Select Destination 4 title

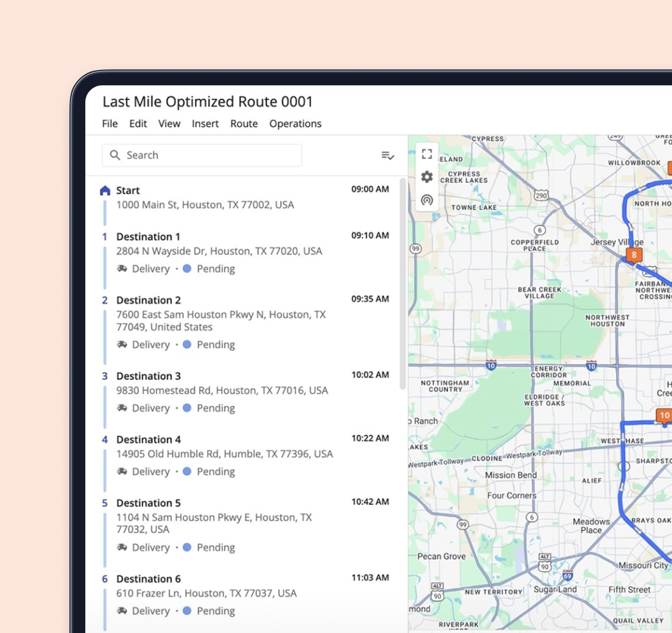pyautogui.click(x=148, y=439)
